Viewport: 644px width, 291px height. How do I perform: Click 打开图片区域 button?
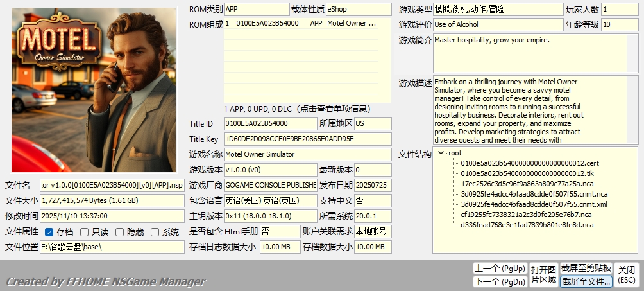(543, 275)
